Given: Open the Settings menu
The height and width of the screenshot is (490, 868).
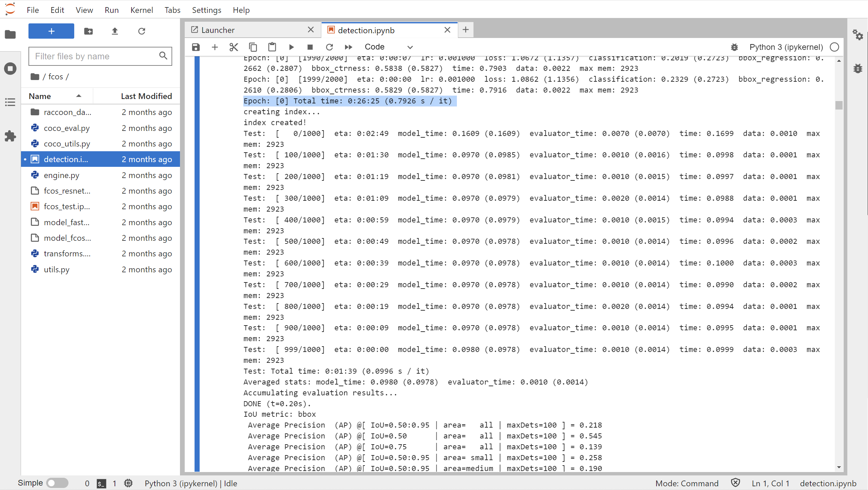Looking at the screenshot, I should [x=206, y=10].
